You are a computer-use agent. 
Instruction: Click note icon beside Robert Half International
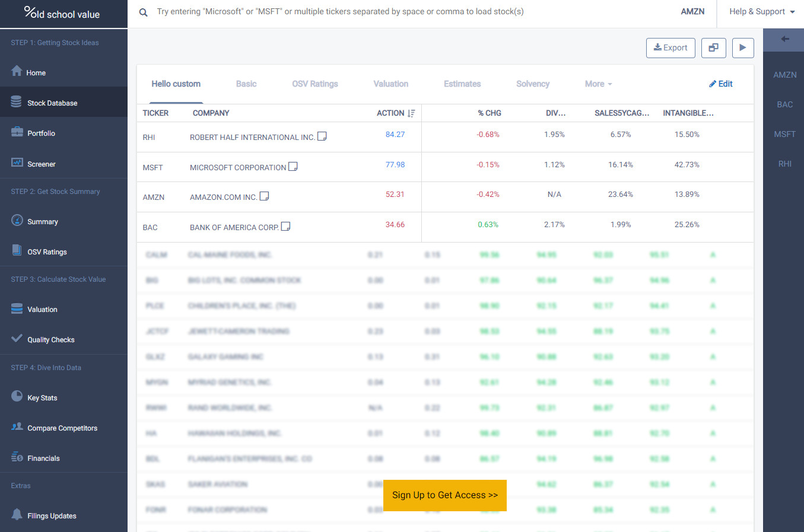pyautogui.click(x=322, y=136)
